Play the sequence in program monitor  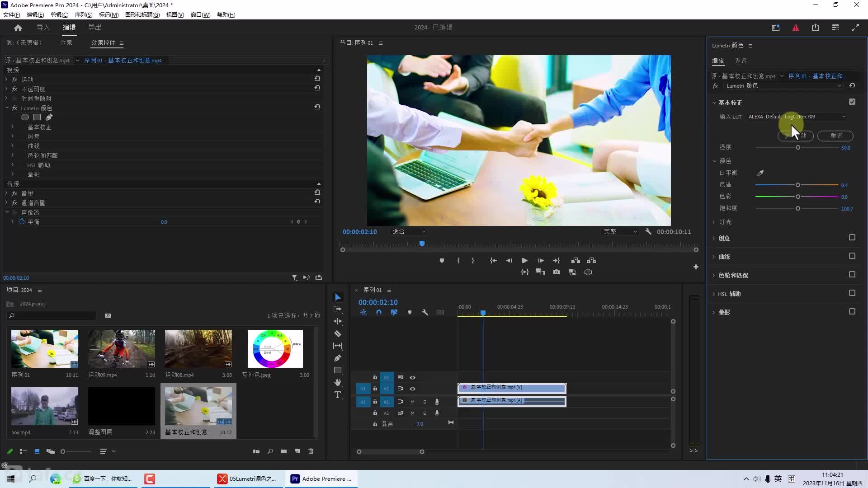(x=524, y=261)
